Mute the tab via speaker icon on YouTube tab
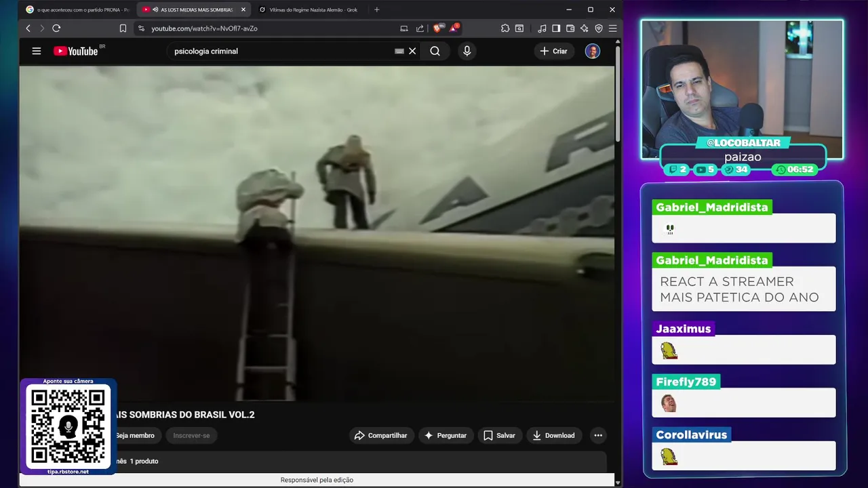This screenshot has height=488, width=868. [x=155, y=9]
